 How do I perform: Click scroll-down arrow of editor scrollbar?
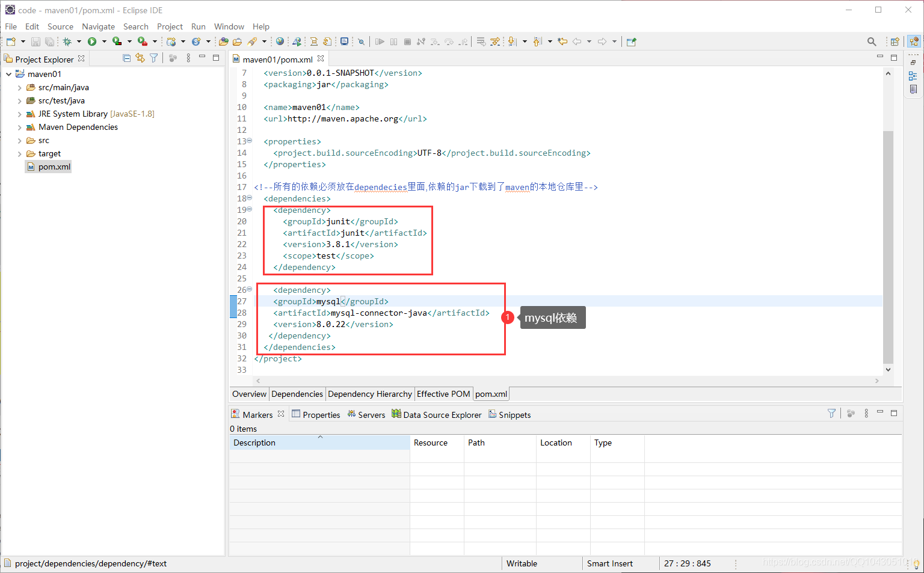click(888, 370)
